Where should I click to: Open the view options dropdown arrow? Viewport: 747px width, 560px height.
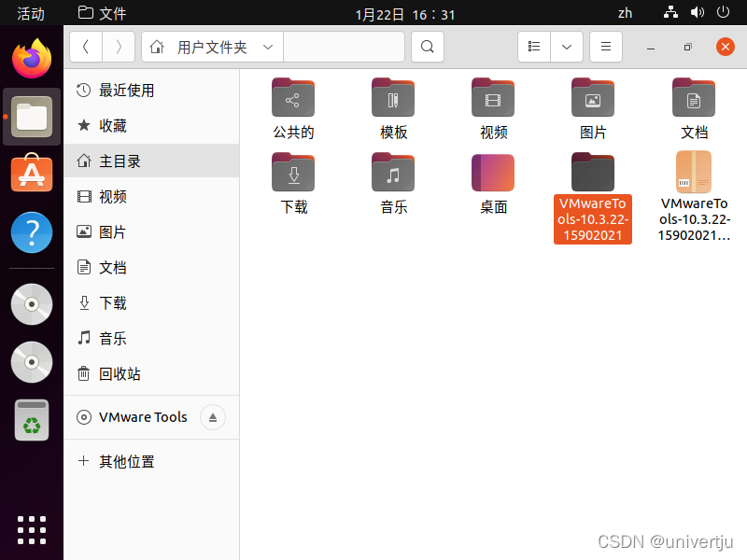[x=567, y=47]
